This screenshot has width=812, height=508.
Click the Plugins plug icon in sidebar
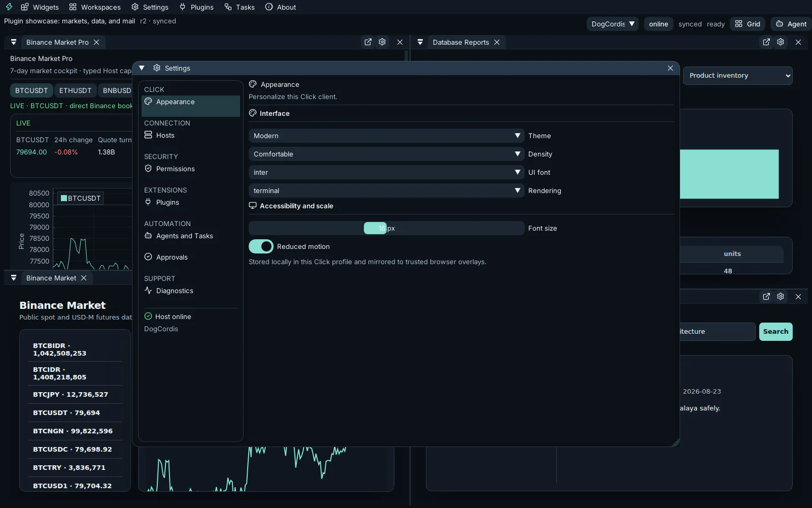pos(148,202)
